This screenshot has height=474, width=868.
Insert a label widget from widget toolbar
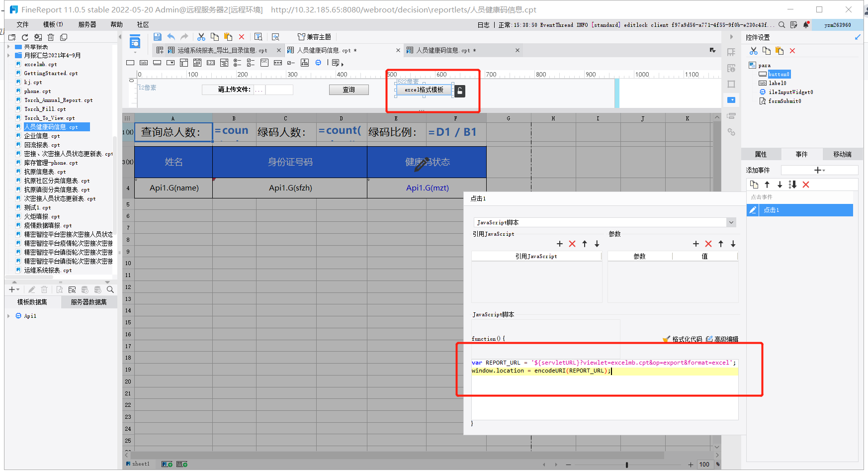coord(144,63)
